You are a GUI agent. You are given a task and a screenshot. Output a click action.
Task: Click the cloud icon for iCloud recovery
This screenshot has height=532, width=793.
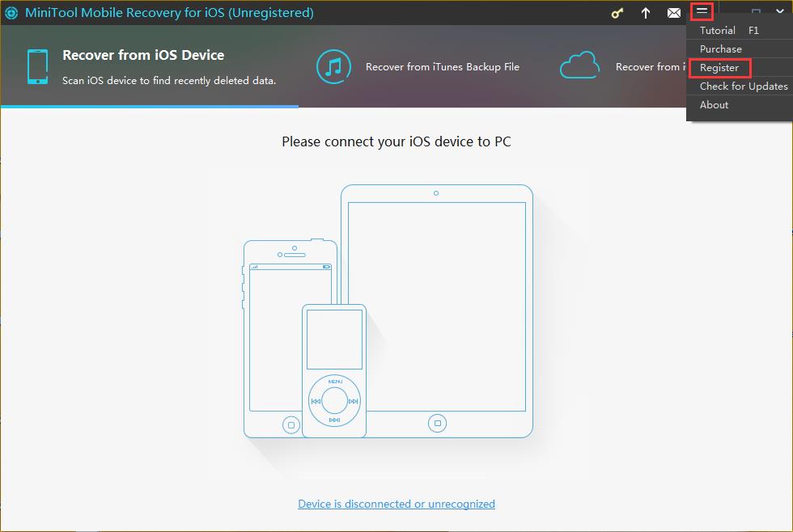[579, 66]
